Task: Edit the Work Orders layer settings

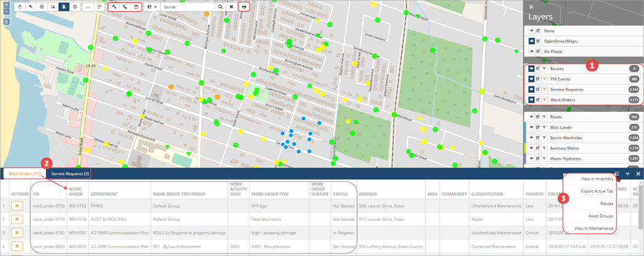Action: pos(538,99)
